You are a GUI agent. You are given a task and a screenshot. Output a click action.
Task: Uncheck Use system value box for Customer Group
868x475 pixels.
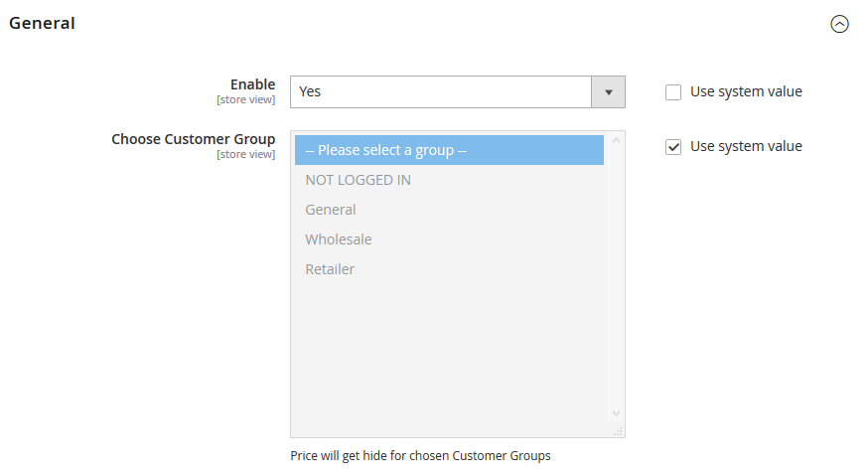point(673,147)
